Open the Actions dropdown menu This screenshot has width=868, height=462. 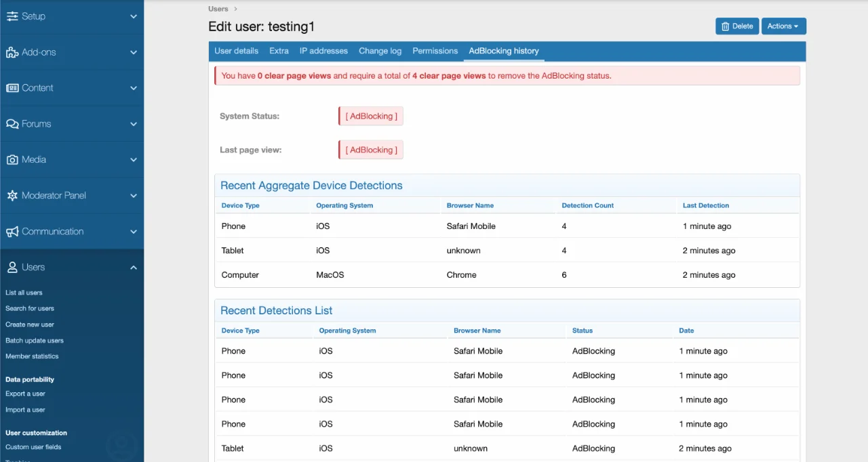click(x=783, y=26)
